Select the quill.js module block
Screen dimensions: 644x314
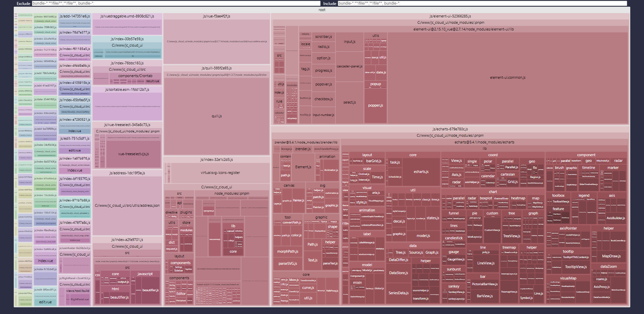point(217,116)
